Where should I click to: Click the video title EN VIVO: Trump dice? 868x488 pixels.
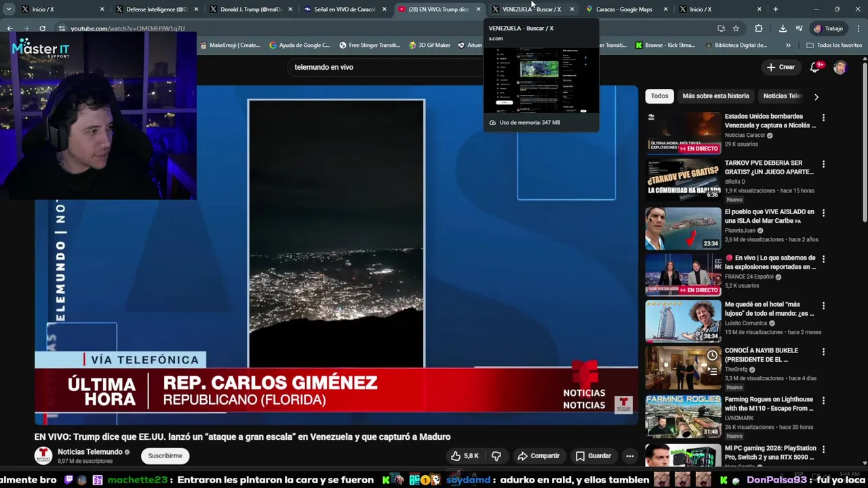coord(242,437)
